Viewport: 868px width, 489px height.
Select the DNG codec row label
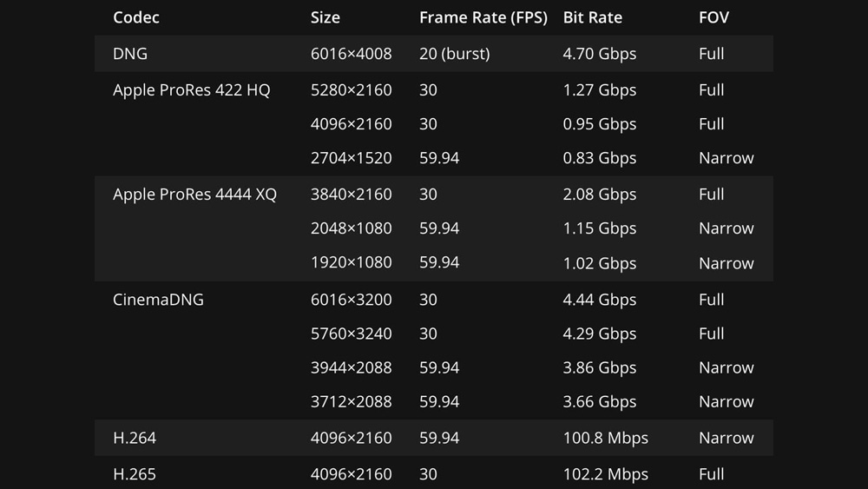130,54
